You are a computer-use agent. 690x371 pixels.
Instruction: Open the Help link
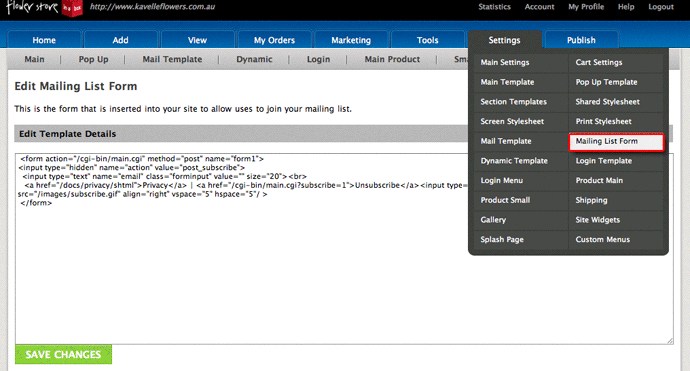(626, 7)
